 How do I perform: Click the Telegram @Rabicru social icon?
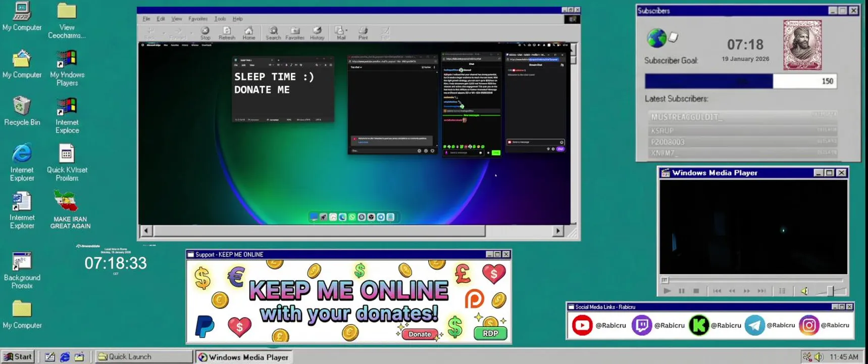point(754,325)
